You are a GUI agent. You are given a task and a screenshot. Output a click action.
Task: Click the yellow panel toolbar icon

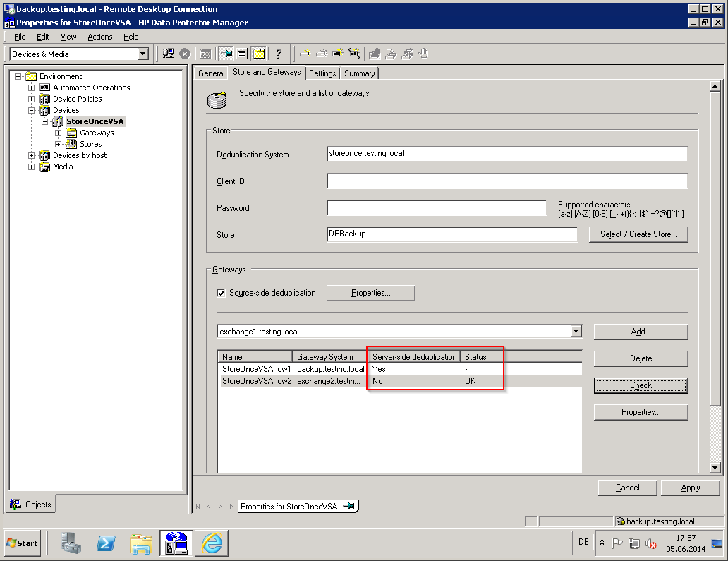tap(259, 54)
